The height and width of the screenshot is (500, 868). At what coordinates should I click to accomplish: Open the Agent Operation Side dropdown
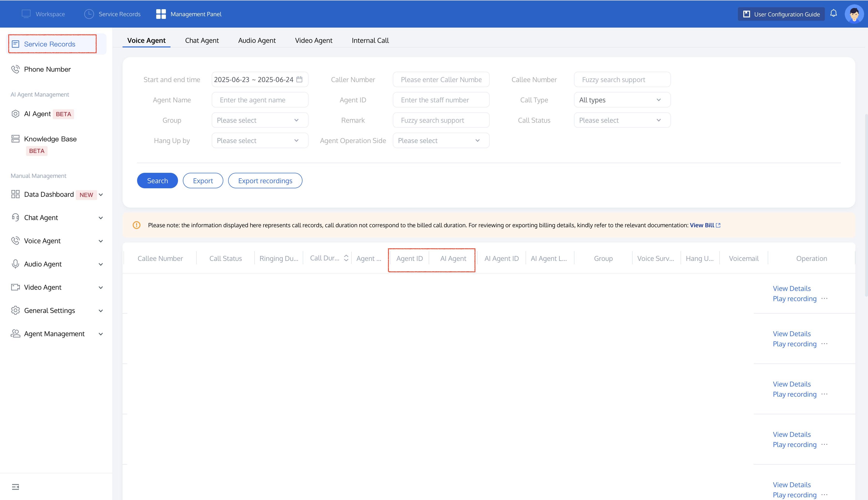click(441, 140)
